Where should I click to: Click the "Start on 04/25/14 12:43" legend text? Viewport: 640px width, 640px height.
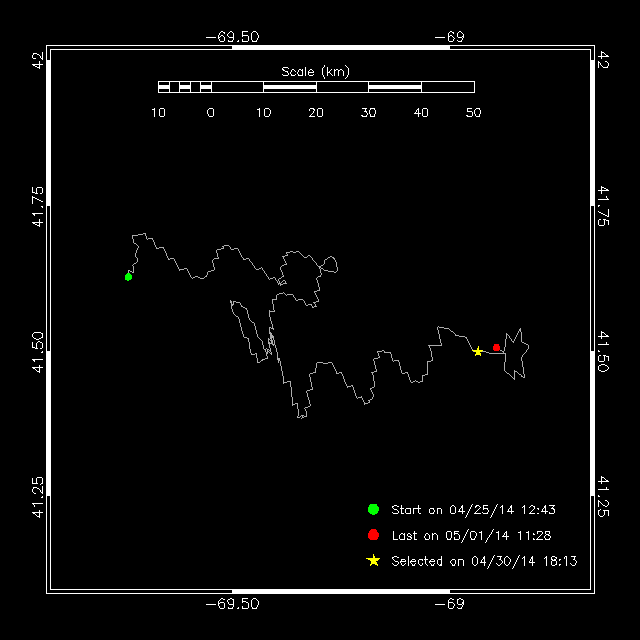click(473, 510)
